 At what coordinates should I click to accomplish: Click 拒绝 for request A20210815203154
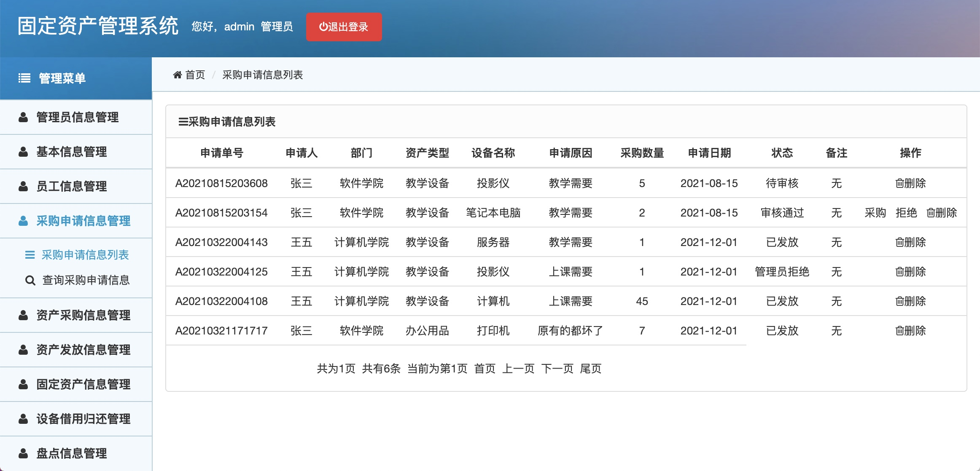pyautogui.click(x=906, y=213)
